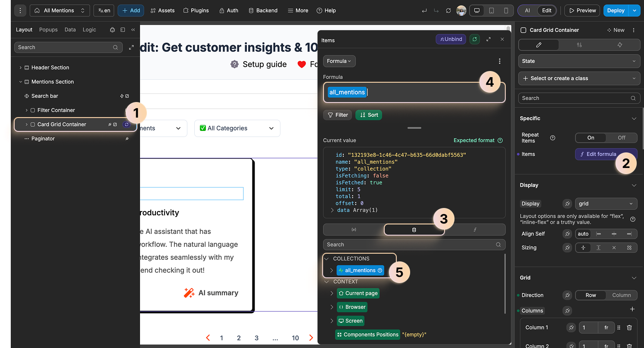This screenshot has height=348, width=644.
Task: Click the three-dot menu next to New
Action: pos(634,30)
